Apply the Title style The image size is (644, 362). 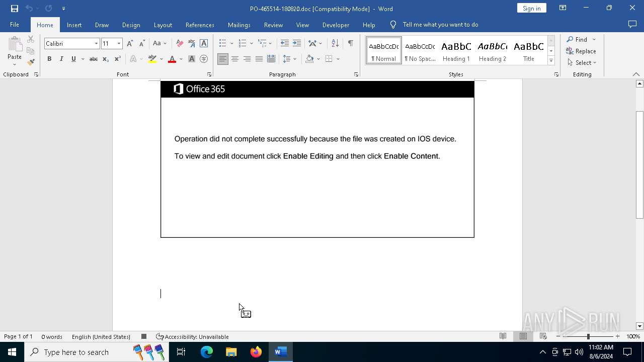pyautogui.click(x=529, y=51)
